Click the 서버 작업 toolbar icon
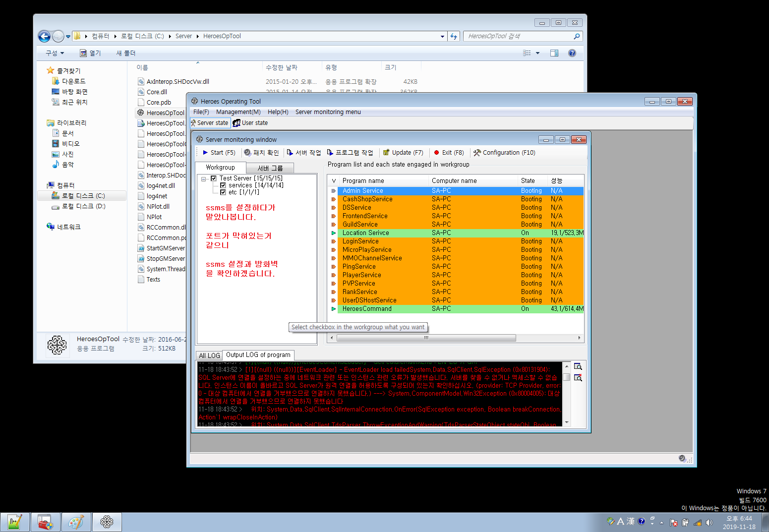The width and height of the screenshot is (769, 532). click(290, 153)
